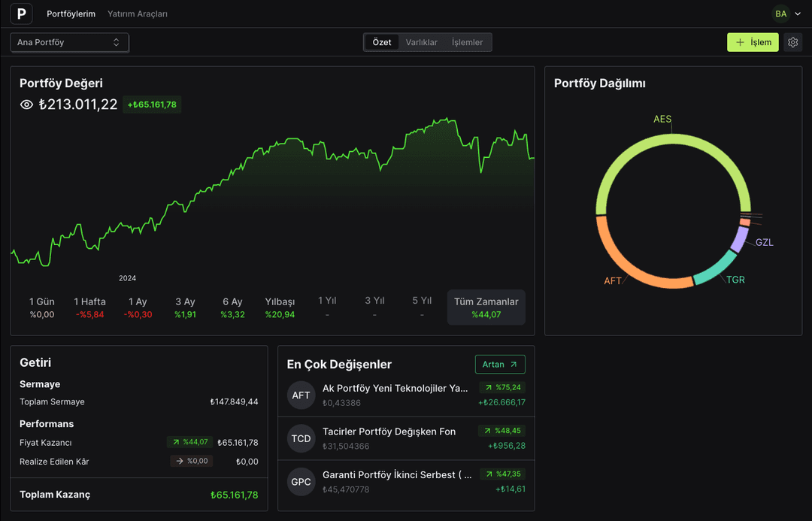Click the +₺26.666,17 AFT gain amount
812x521 pixels.
click(x=501, y=402)
